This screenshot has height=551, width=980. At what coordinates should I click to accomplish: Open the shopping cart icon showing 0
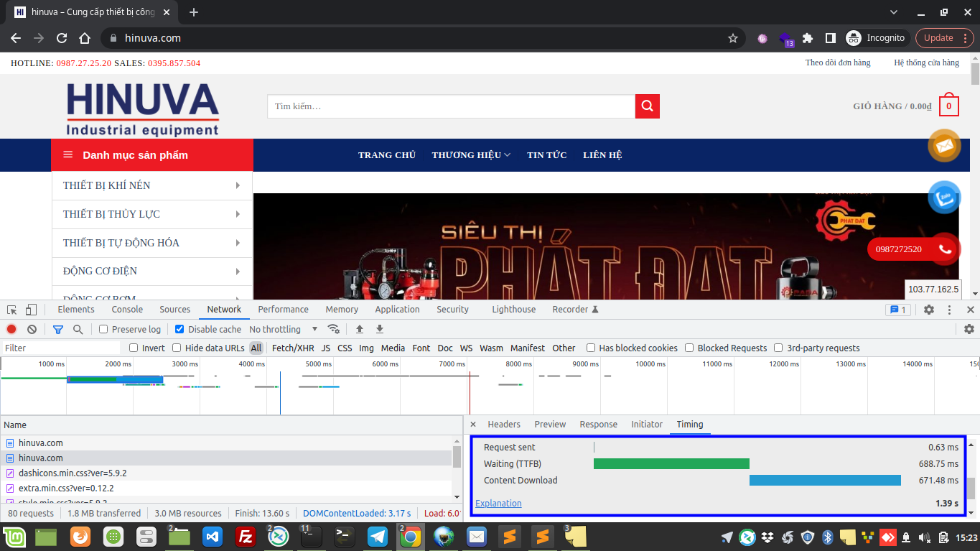pos(948,106)
